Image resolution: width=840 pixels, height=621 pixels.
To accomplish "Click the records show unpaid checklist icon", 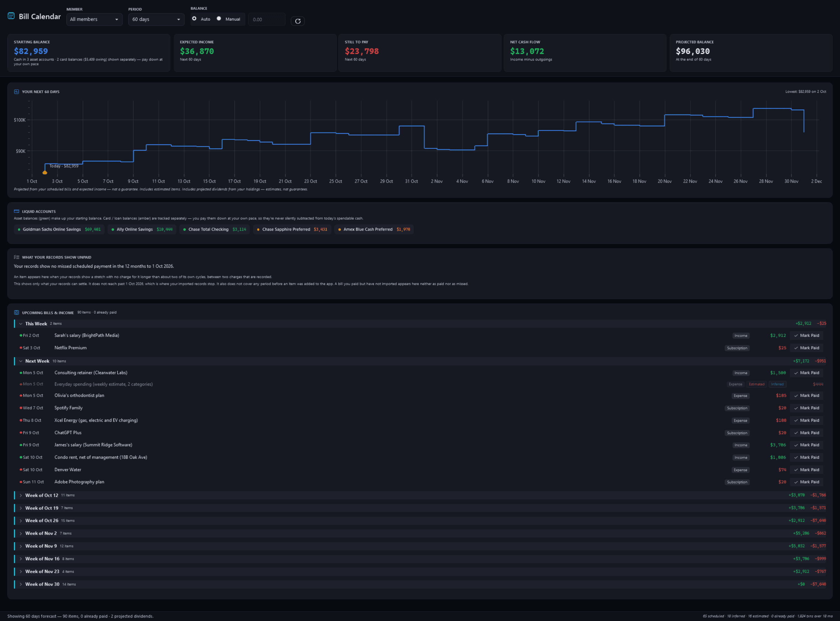I will pos(17,257).
